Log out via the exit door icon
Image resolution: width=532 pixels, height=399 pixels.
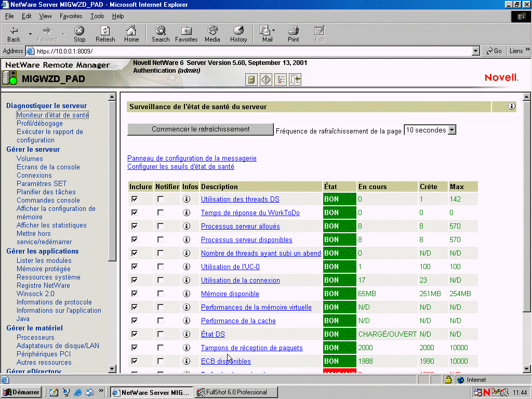coord(295,79)
